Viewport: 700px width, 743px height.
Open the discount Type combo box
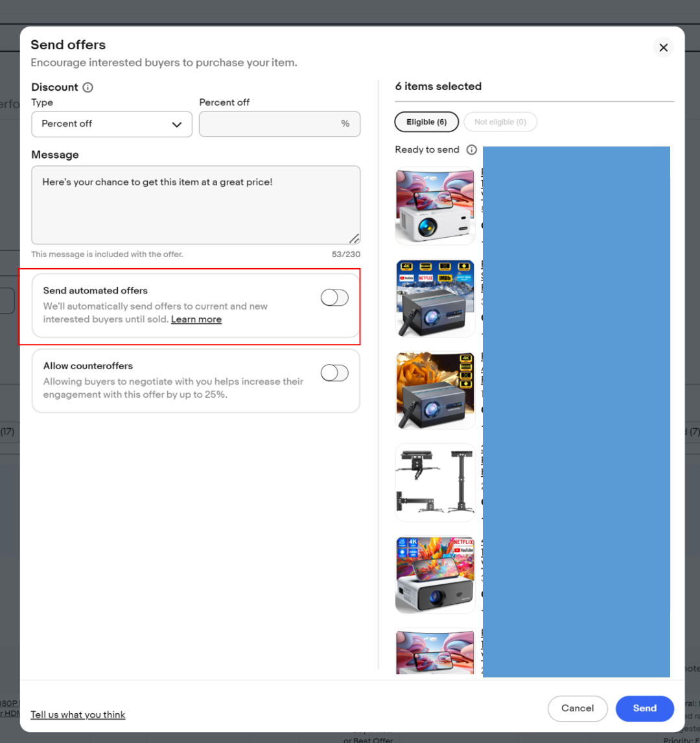pyautogui.click(x=112, y=124)
